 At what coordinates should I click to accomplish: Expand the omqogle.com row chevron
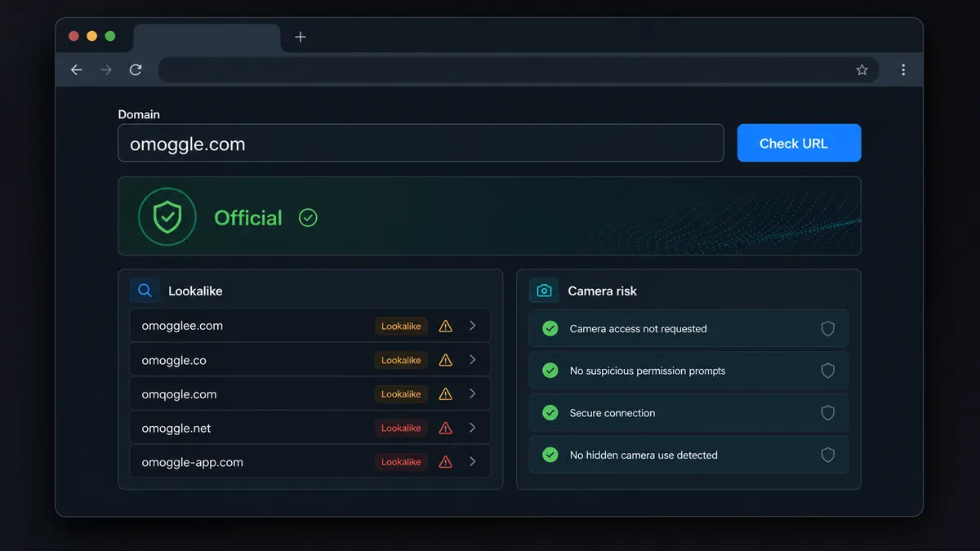click(473, 394)
